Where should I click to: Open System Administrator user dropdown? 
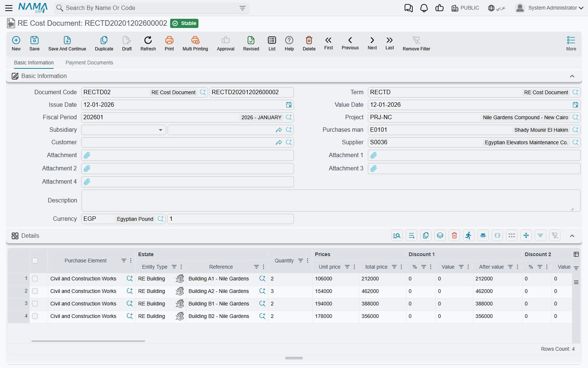pyautogui.click(x=549, y=8)
